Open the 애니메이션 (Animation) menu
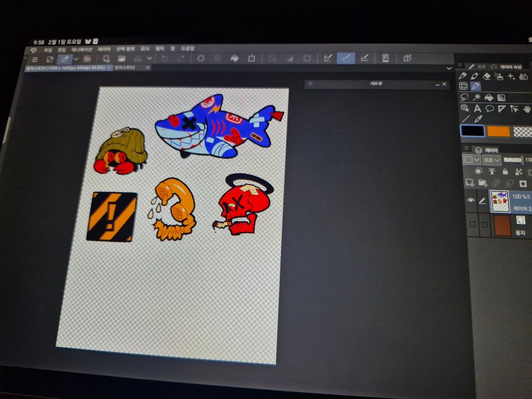 [x=82, y=49]
